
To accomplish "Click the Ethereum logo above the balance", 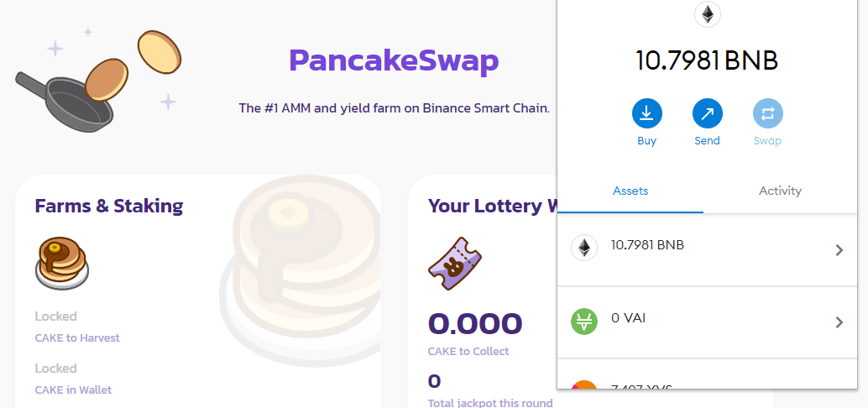I will click(x=708, y=14).
